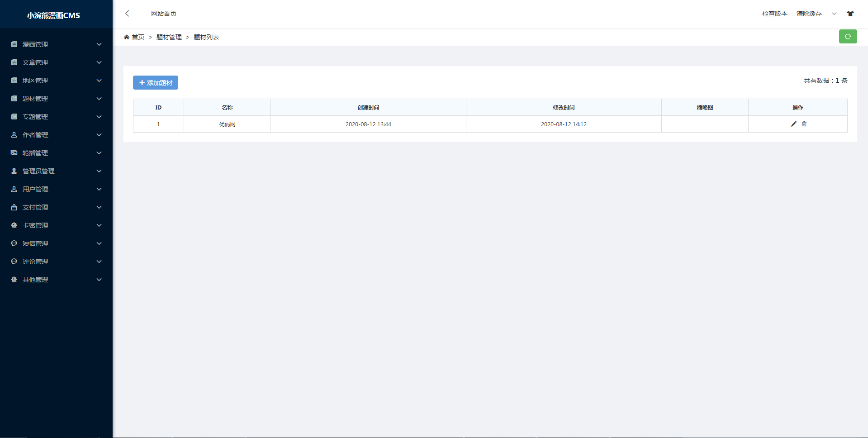Open the dropdown arrow next to 清除缓存

pos(834,14)
